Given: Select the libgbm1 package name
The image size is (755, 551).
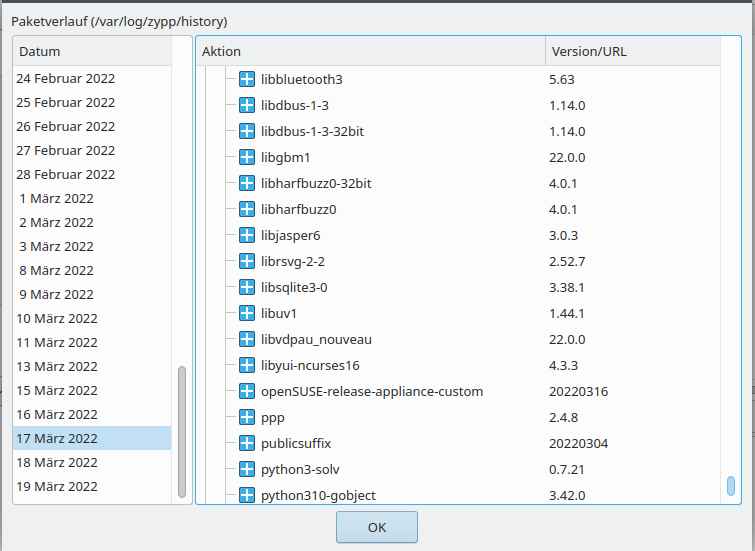Looking at the screenshot, I should 286,157.
